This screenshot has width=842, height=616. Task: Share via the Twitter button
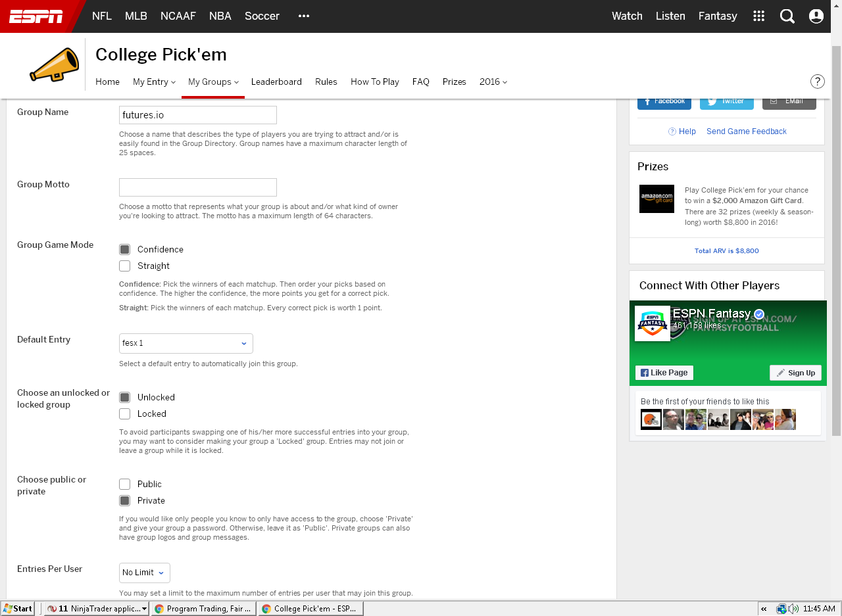pyautogui.click(x=727, y=103)
